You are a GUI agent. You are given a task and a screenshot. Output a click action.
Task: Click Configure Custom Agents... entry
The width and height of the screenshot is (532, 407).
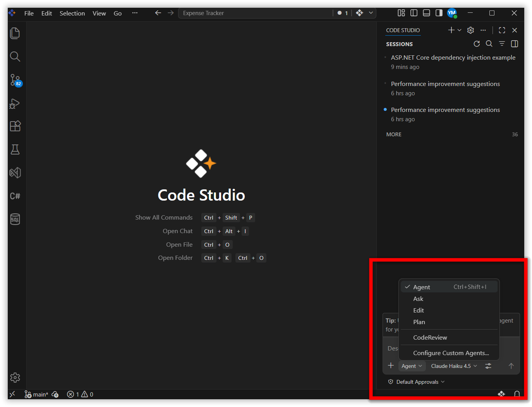[x=449, y=353]
